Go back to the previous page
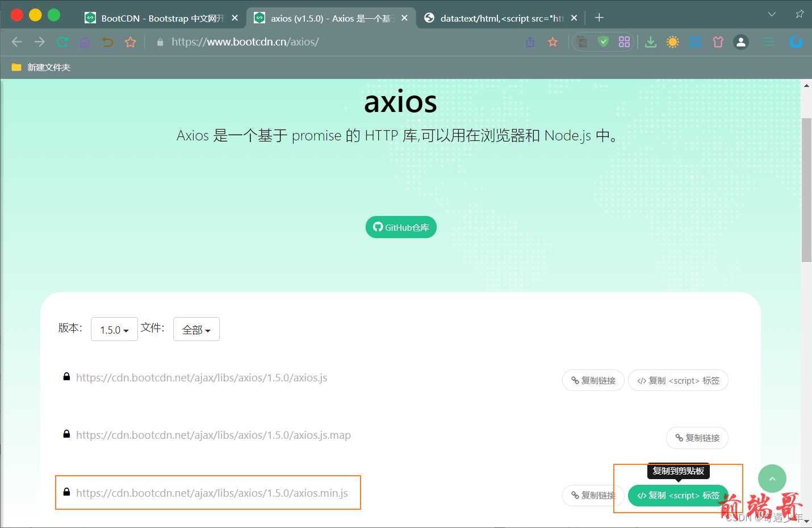Image resolution: width=812 pixels, height=528 pixels. click(x=17, y=41)
